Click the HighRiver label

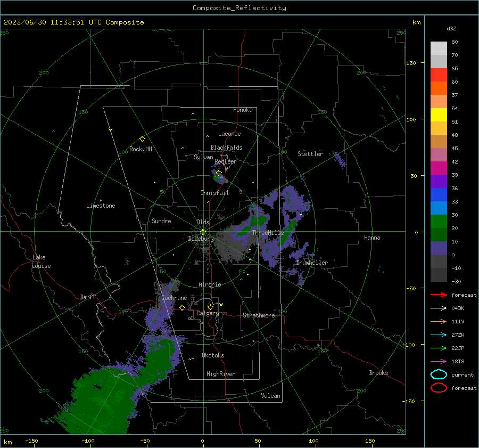[x=221, y=374]
